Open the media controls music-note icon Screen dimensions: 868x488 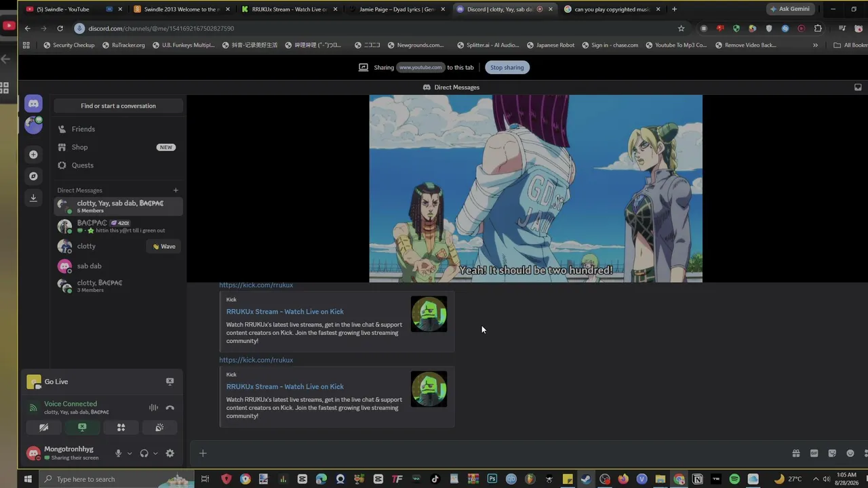pos(842,28)
